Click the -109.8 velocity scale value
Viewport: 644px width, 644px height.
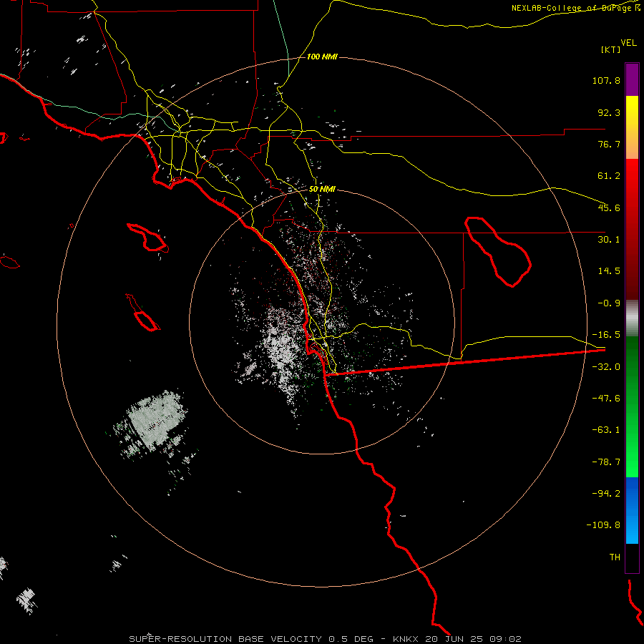point(603,525)
